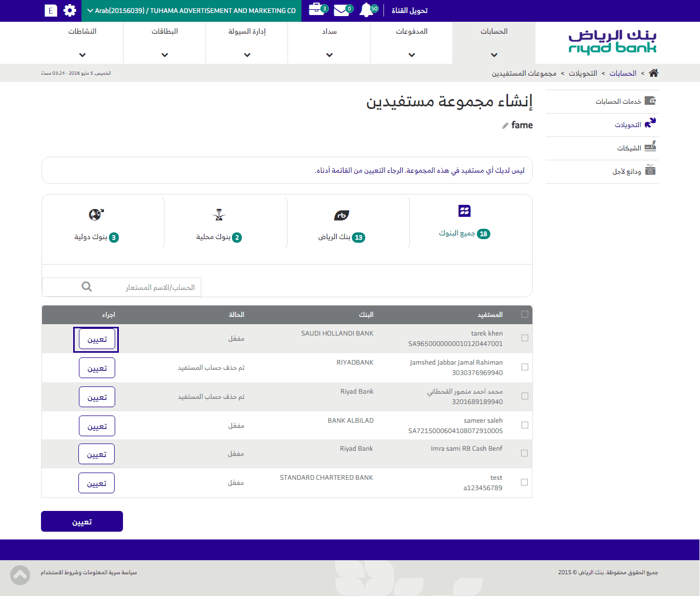Image resolution: width=700 pixels, height=596 pixels.
Task: Click the group name fame text
Action: tap(522, 125)
